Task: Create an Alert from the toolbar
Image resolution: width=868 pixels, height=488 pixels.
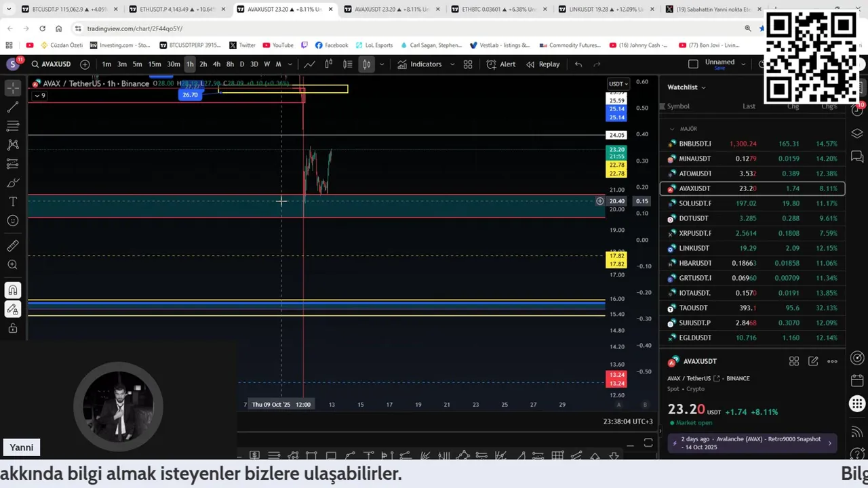Action: (x=501, y=64)
